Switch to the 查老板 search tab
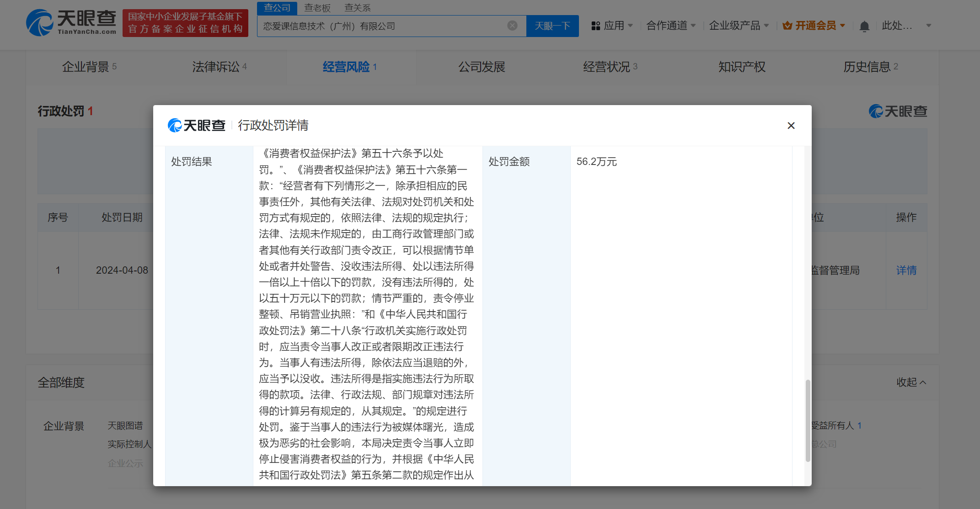The image size is (980, 509). (x=317, y=8)
